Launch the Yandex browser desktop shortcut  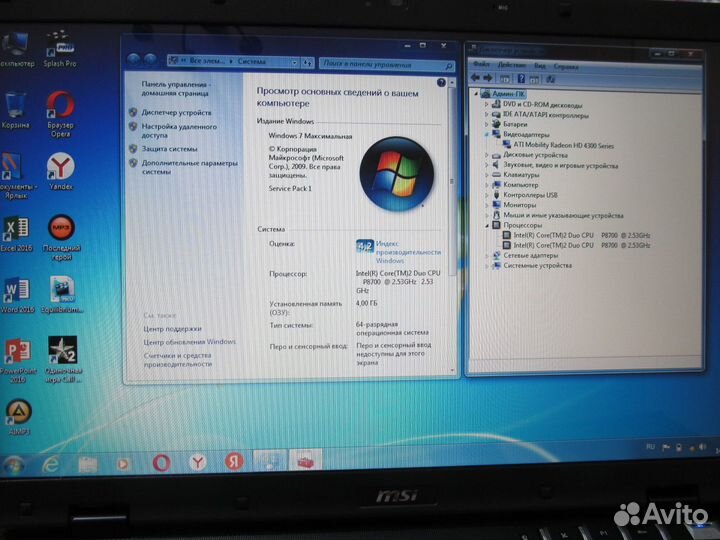(60, 171)
